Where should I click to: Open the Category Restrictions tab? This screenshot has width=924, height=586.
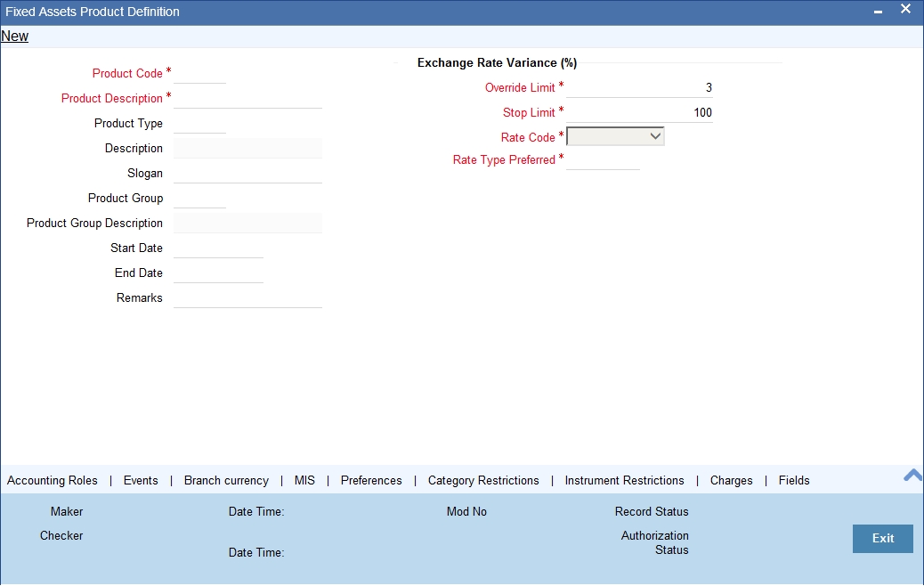tap(483, 481)
